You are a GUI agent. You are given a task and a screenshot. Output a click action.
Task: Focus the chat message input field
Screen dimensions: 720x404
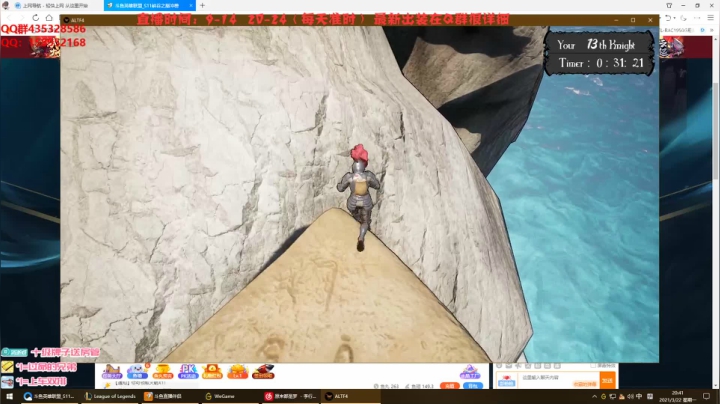coord(558,381)
